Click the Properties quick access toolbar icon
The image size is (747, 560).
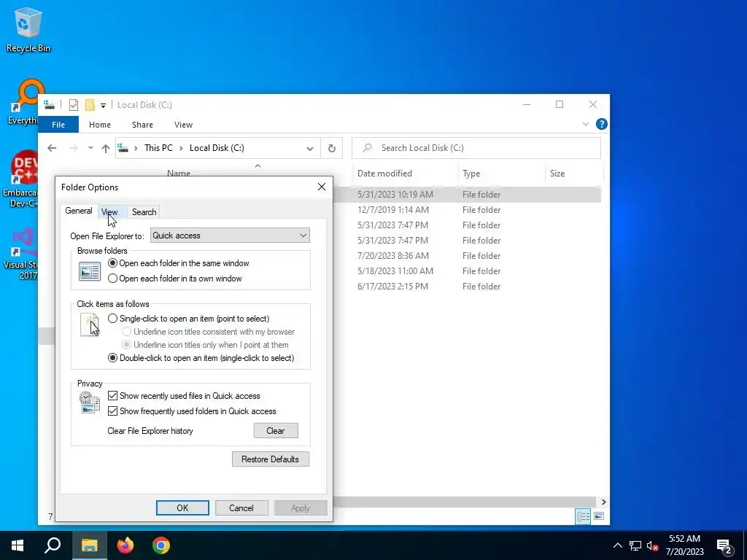(x=74, y=105)
